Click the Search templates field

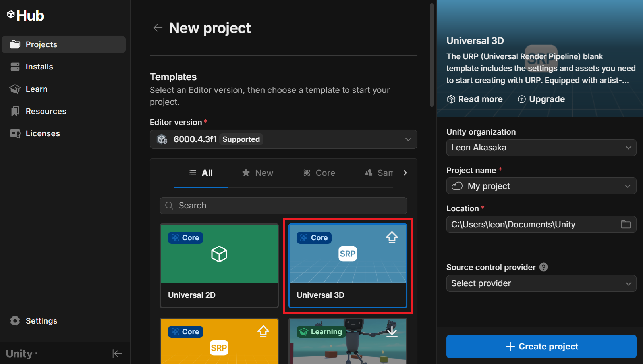[x=283, y=206]
